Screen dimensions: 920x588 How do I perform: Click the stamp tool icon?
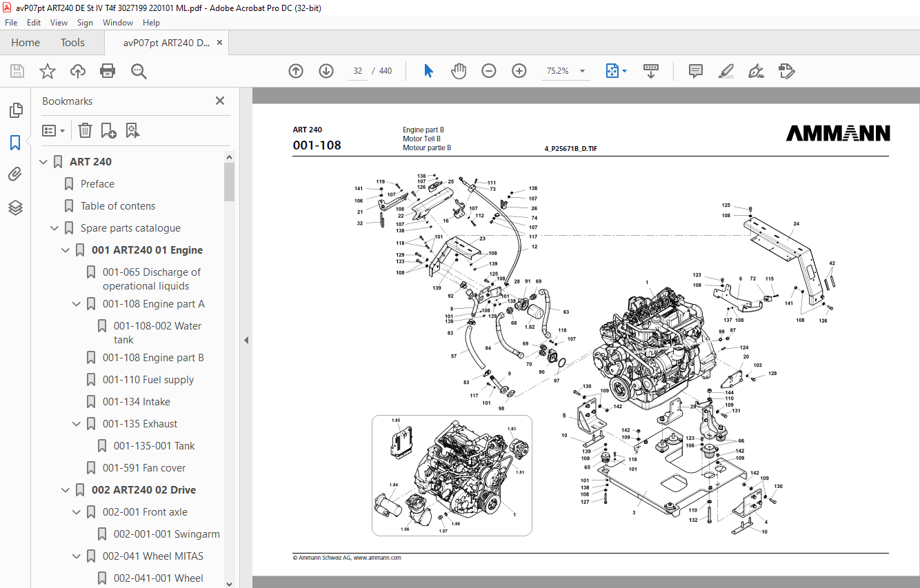[787, 71]
